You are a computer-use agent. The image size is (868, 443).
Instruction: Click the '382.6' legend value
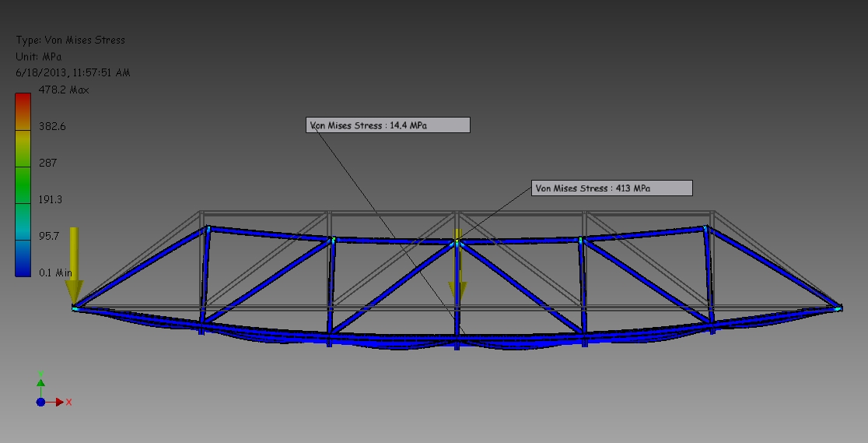[52, 126]
